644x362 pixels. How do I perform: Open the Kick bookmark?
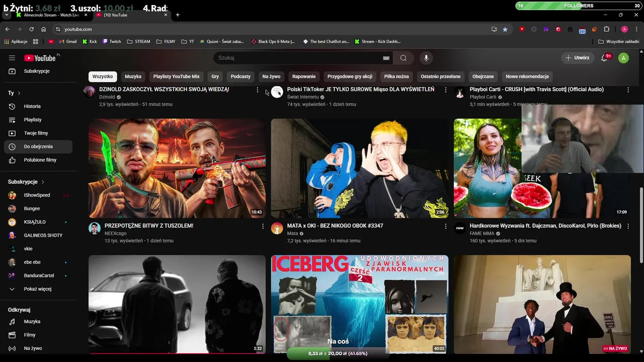[90, 42]
